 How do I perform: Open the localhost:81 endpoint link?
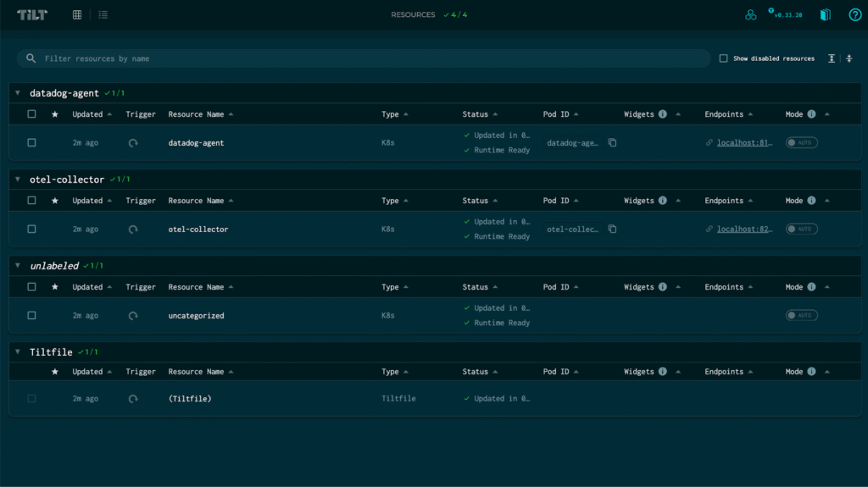744,143
